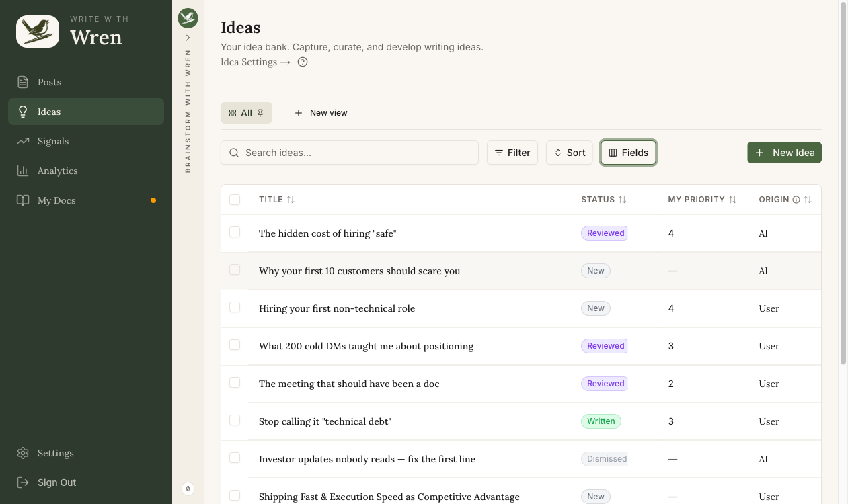Click the Analytics bar chart icon

23,171
